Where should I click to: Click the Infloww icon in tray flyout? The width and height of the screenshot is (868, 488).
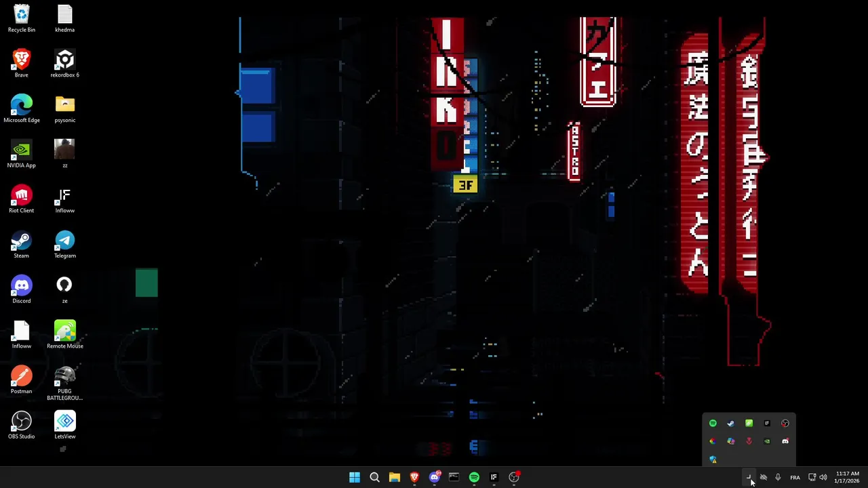767,424
